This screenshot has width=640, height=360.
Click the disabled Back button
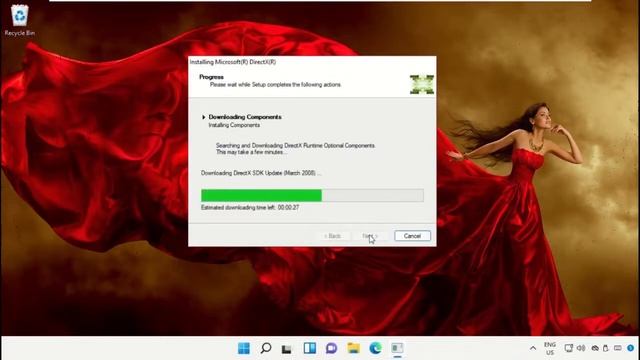[332, 236]
